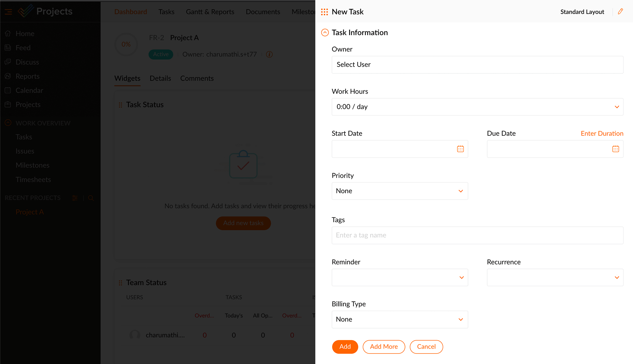Switch to the Comments tab

197,79
